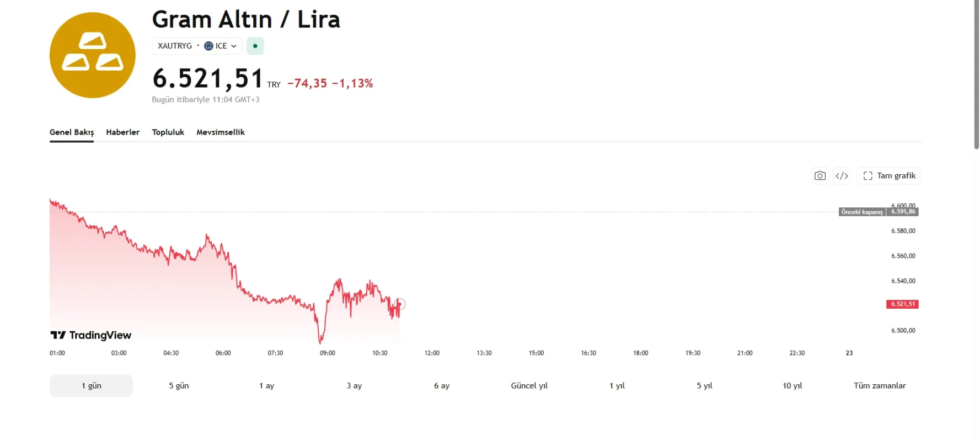
Task: Select the 1 gün time range
Action: click(x=91, y=386)
